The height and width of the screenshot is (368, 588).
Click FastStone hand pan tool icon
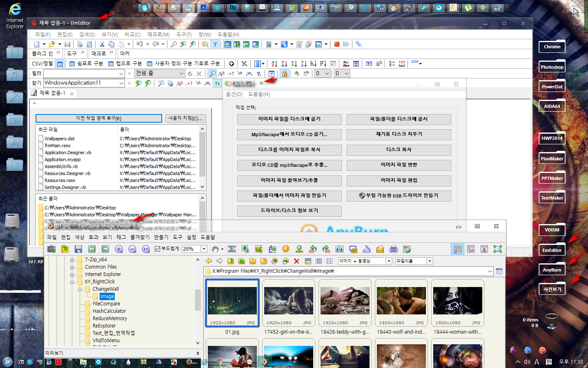pyautogui.click(x=215, y=249)
